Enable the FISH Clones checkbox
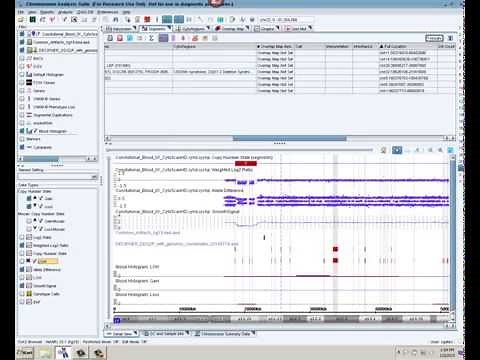 [x=22, y=82]
